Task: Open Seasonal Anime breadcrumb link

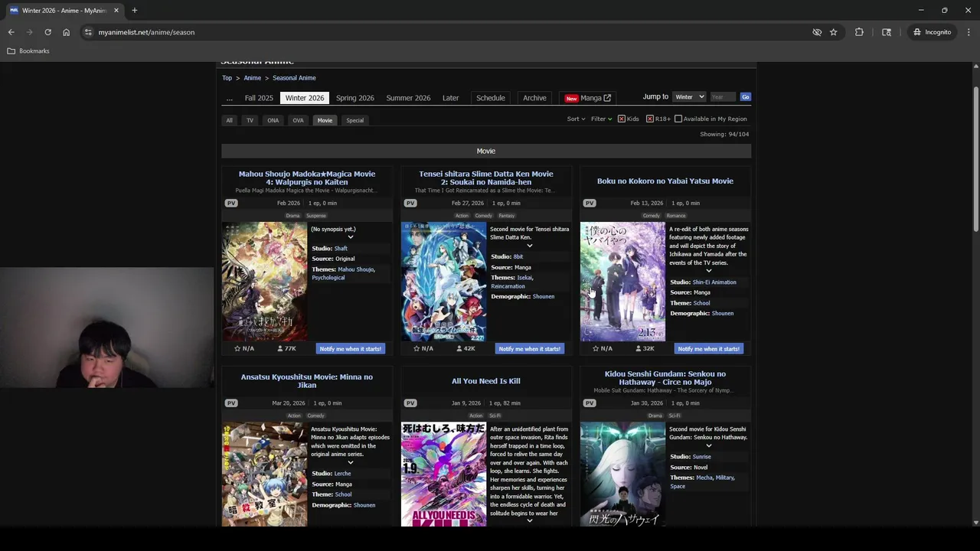Action: tap(294, 78)
